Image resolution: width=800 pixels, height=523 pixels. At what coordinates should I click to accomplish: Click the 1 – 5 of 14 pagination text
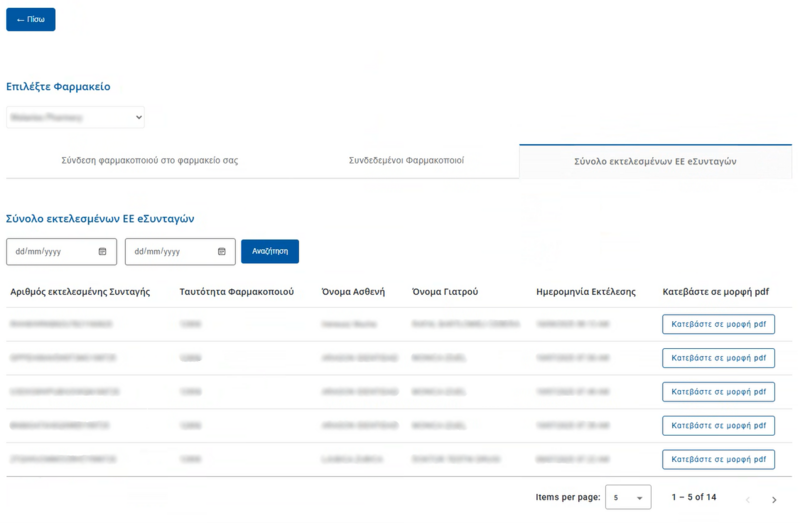coord(694,497)
